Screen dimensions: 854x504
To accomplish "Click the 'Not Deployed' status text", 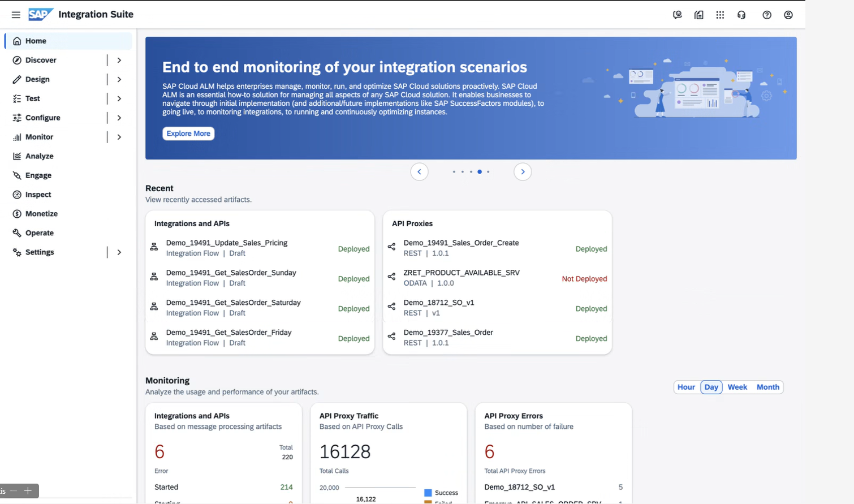I will [584, 279].
